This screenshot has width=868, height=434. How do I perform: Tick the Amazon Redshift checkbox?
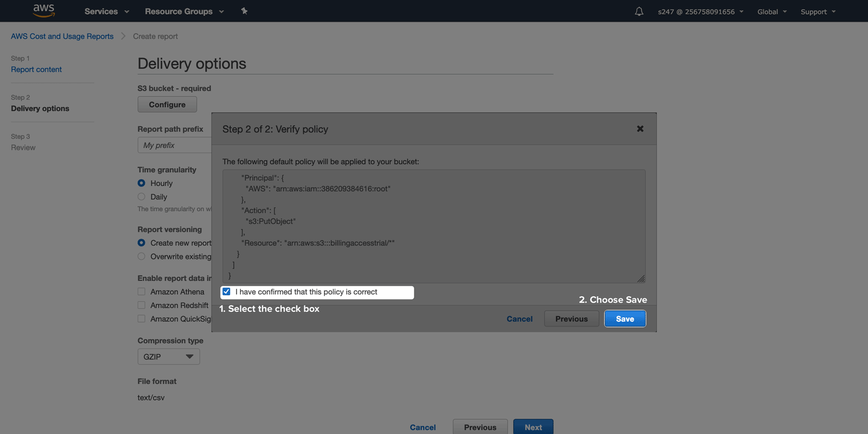click(x=142, y=305)
